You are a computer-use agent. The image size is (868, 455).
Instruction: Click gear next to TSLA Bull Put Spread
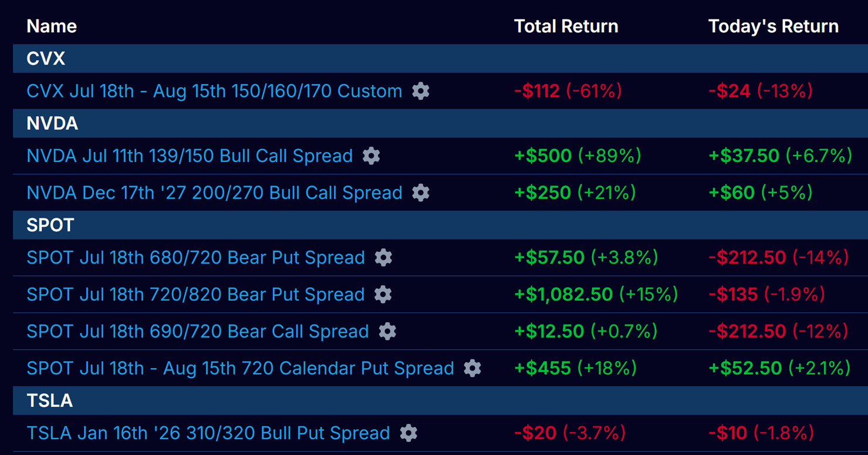click(409, 433)
